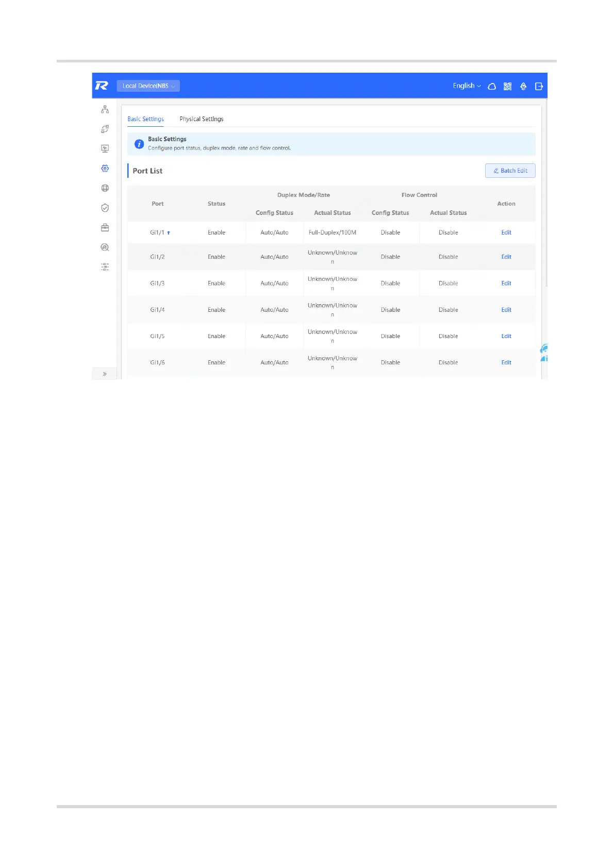Open the sliders system sidebar icon
The height and width of the screenshot is (868, 614).
[105, 267]
